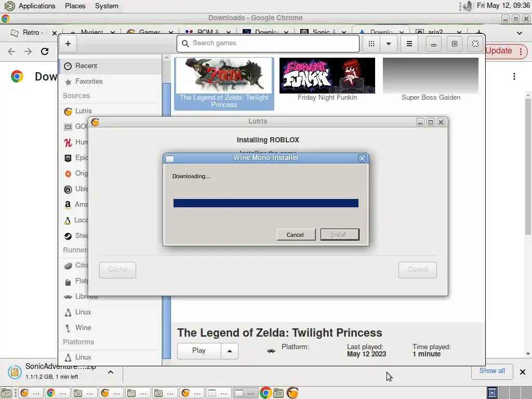Click the Origin source icon
This screenshot has width=532, height=399.
[68, 174]
